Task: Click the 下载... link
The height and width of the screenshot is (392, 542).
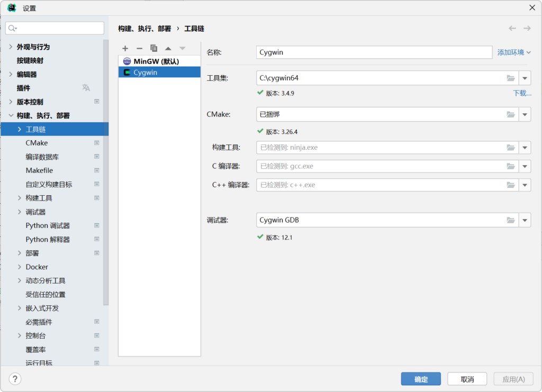Action: pos(522,93)
